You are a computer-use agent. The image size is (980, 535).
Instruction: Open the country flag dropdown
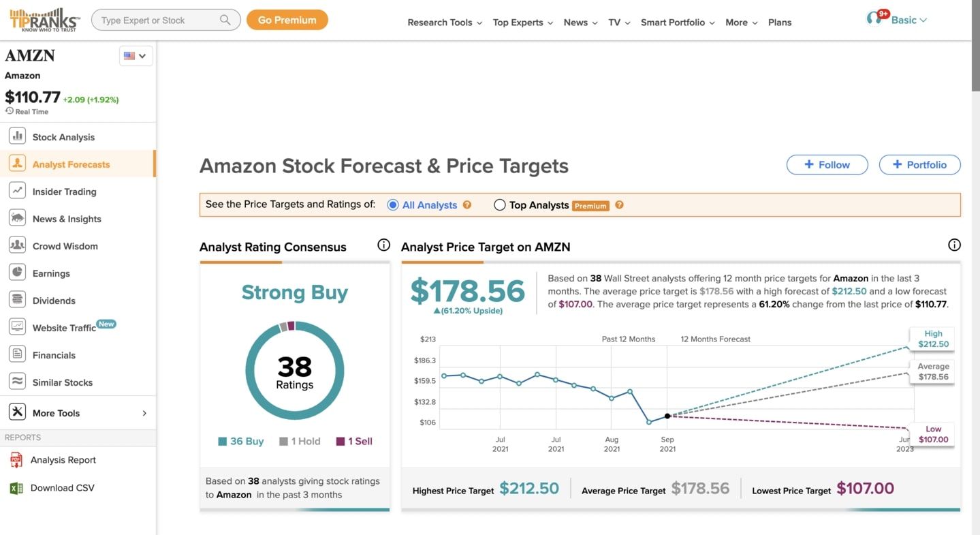(x=136, y=56)
